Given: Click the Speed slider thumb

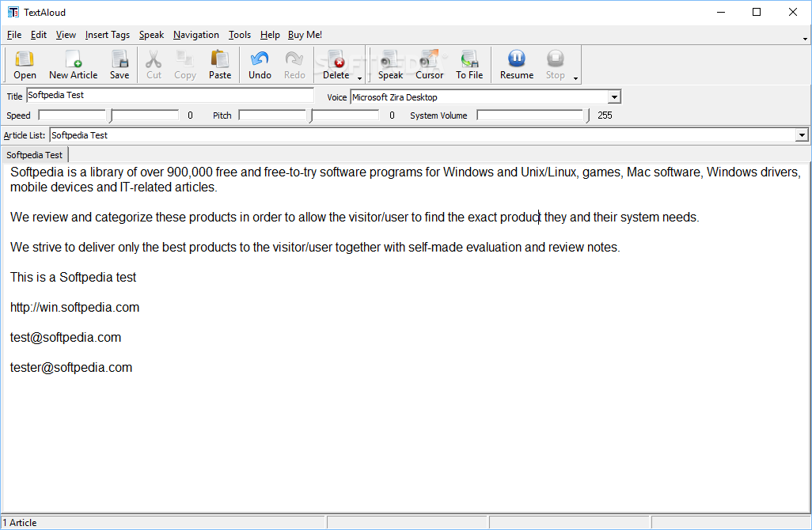Looking at the screenshot, I should (110, 116).
